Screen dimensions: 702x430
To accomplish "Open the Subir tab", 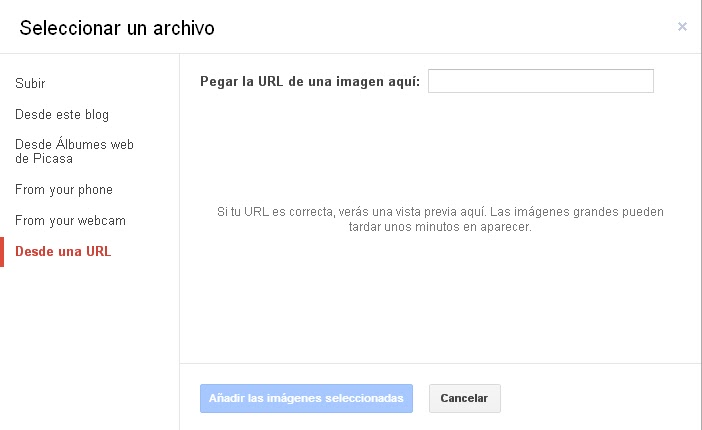I will (30, 83).
